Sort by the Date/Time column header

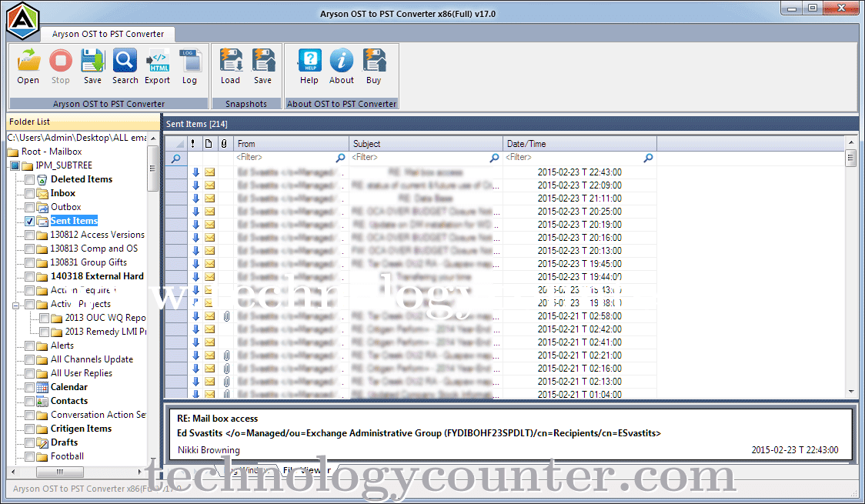pos(579,143)
